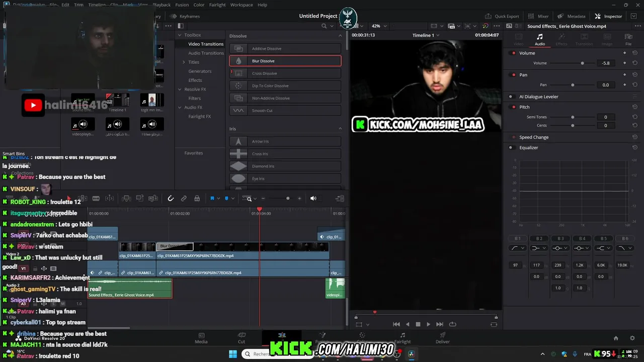The height and width of the screenshot is (362, 644).
Task: Select Fairlight FX category
Action: tap(199, 116)
